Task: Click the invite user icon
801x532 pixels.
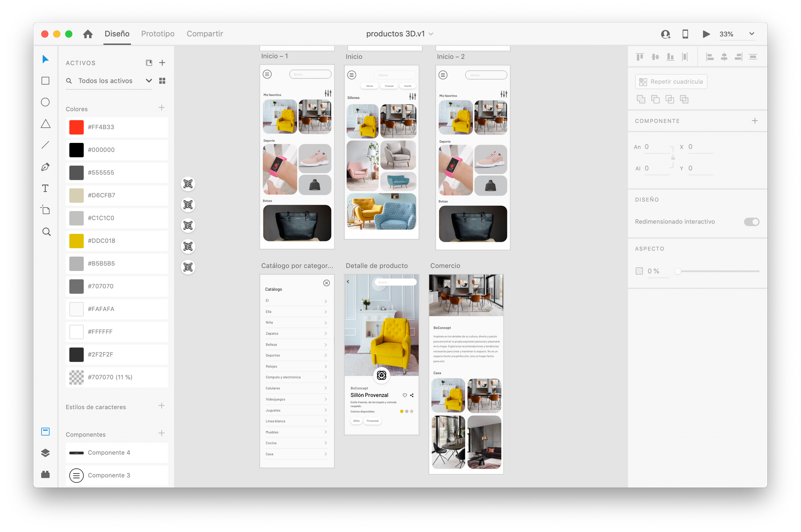Action: click(x=666, y=34)
